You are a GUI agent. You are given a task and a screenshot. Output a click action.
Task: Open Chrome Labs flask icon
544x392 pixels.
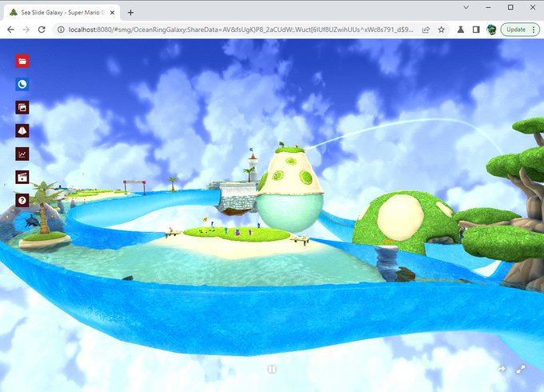pos(460,30)
